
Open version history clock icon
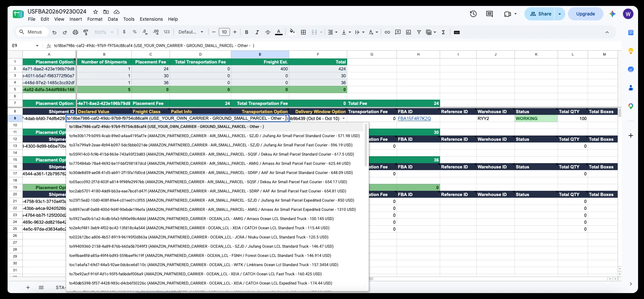click(x=473, y=14)
